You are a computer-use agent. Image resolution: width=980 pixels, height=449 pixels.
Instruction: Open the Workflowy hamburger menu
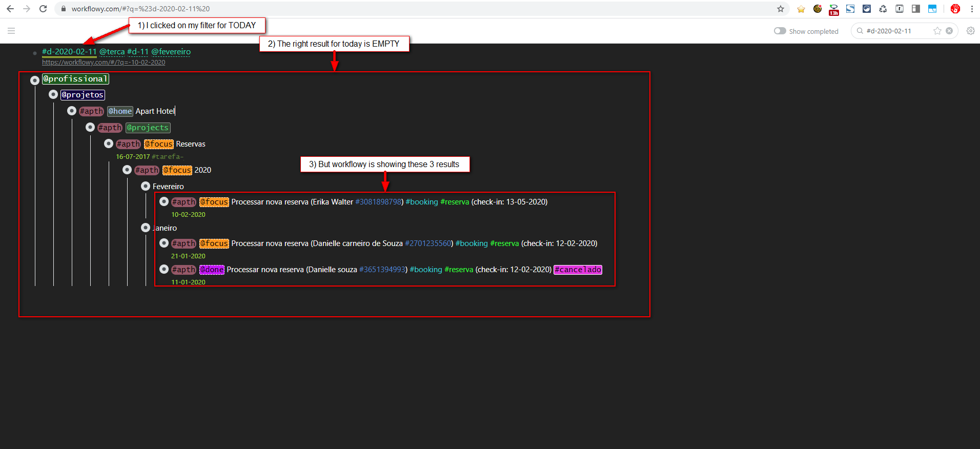11,31
